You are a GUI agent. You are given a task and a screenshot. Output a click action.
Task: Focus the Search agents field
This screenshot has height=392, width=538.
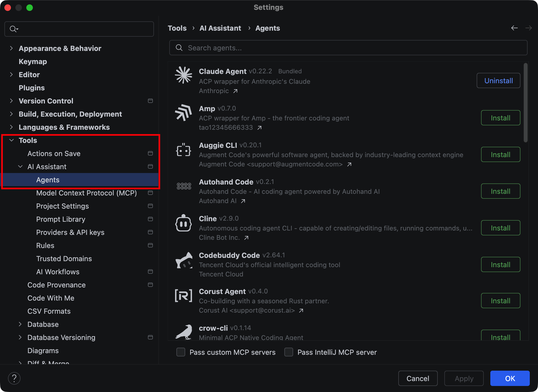click(348, 48)
